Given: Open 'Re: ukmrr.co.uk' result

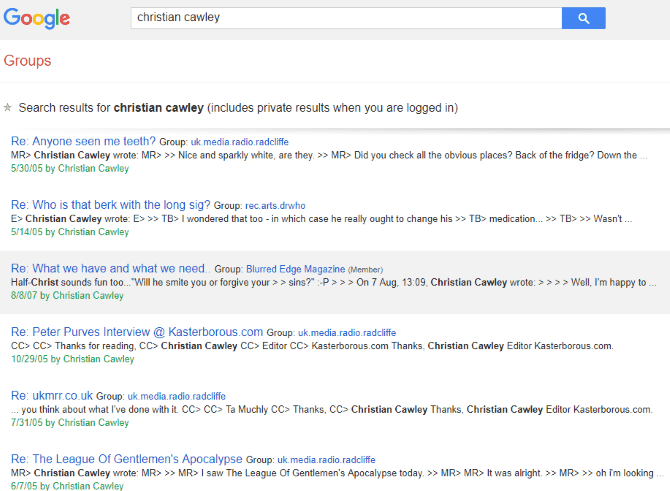Looking at the screenshot, I should click(52, 395).
